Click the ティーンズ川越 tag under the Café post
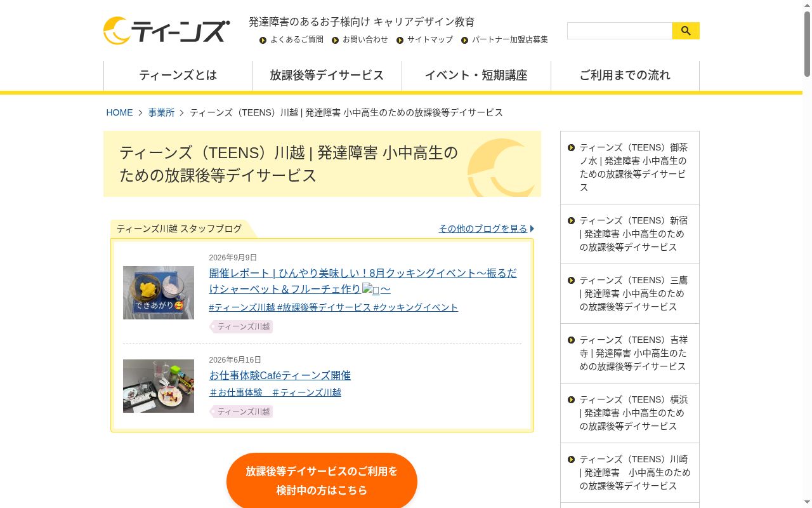This screenshot has height=508, width=812. tap(242, 412)
